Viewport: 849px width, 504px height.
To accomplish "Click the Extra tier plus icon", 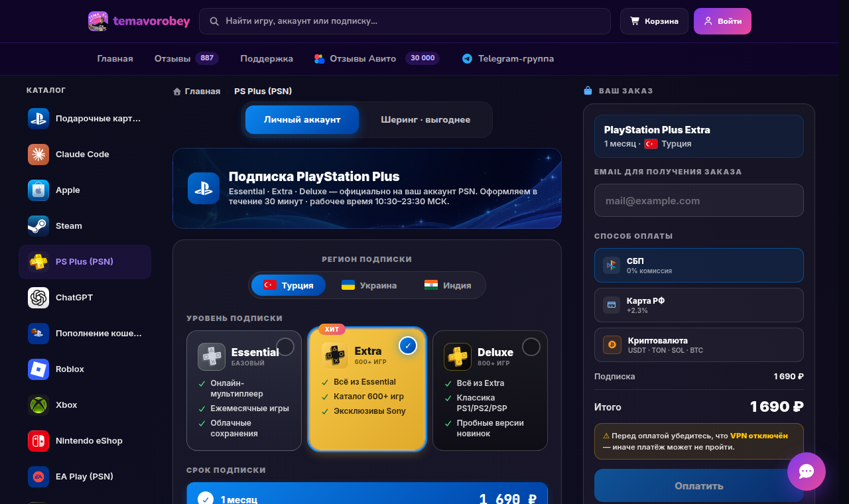I will coord(335,355).
